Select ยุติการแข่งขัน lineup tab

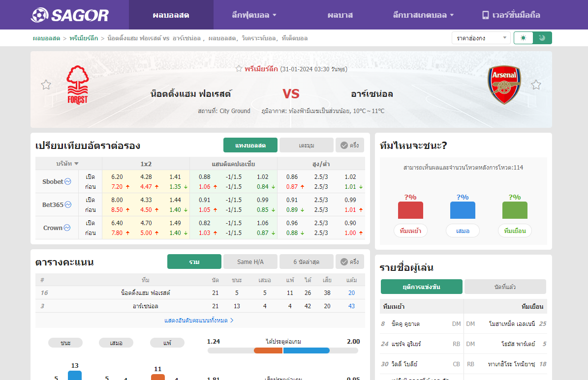coord(422,287)
